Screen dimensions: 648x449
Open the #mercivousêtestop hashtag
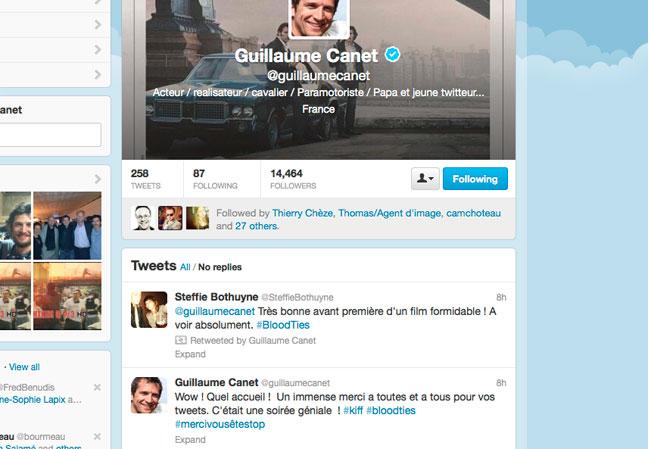pos(220,424)
